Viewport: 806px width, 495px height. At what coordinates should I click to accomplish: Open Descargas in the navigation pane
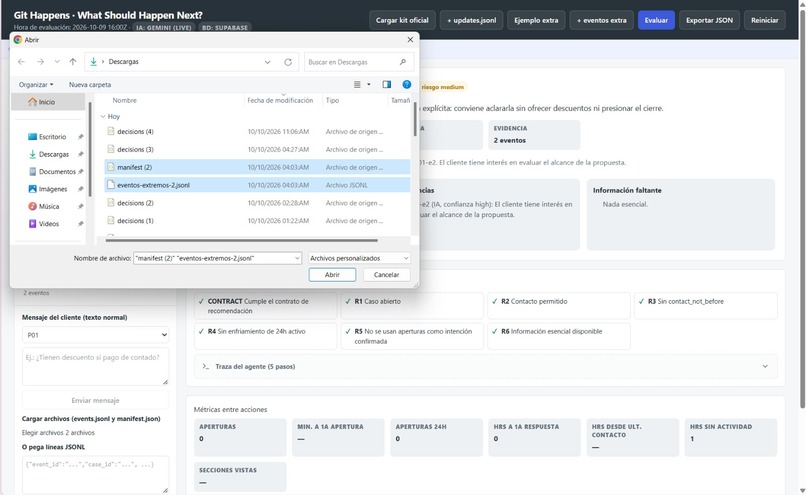(53, 154)
